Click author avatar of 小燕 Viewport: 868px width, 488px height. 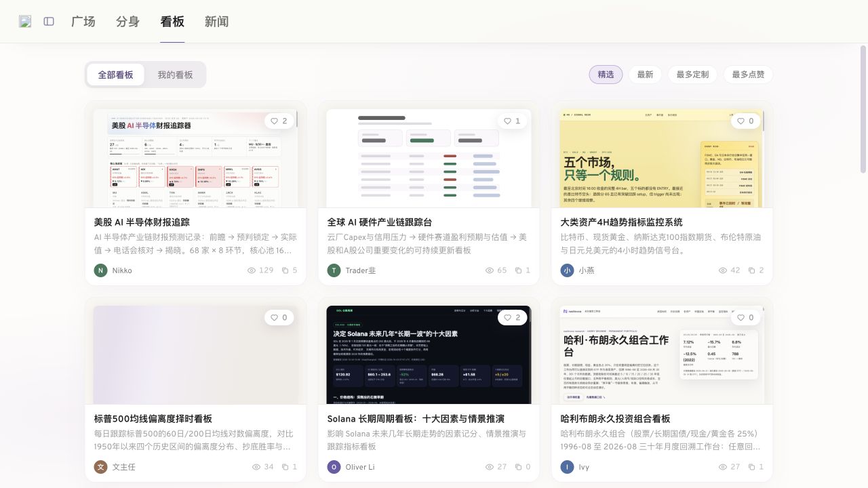pos(567,270)
